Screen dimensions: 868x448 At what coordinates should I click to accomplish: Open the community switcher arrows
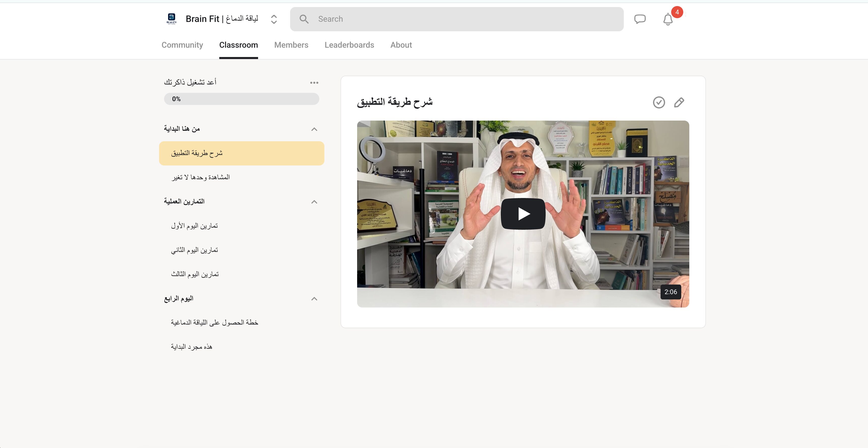(x=274, y=19)
